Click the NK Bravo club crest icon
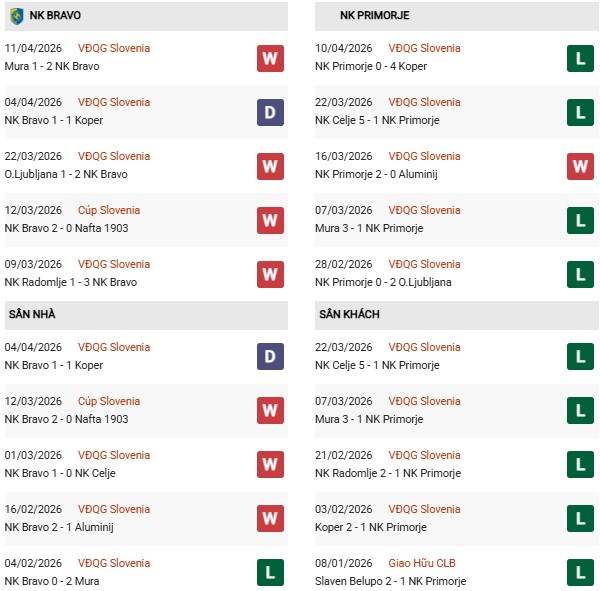The image size is (600, 591). tap(16, 16)
